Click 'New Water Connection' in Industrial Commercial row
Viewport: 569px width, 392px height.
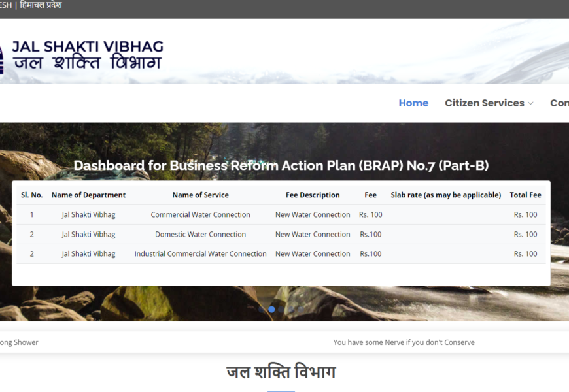313,254
